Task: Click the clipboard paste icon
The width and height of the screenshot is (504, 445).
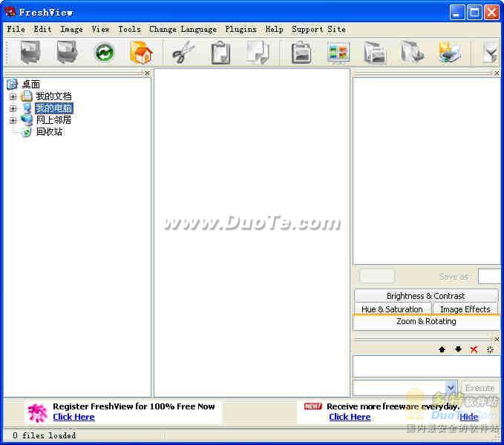Action: (x=220, y=53)
